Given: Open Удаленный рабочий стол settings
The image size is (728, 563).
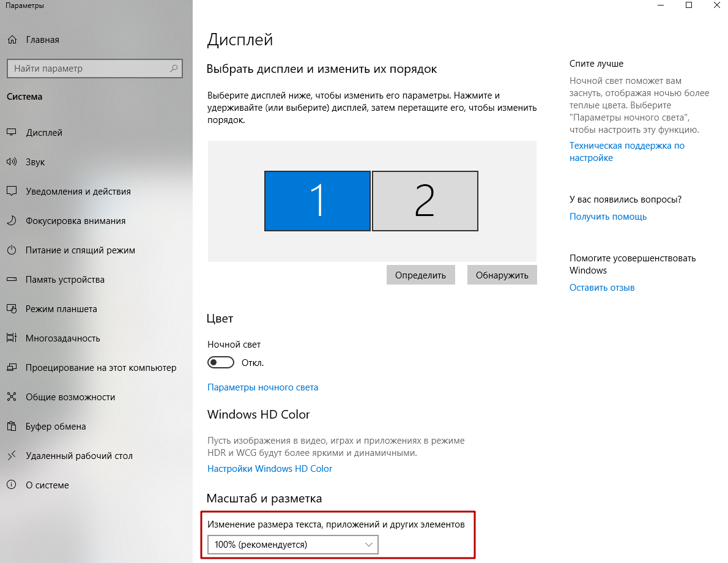Looking at the screenshot, I should (79, 456).
